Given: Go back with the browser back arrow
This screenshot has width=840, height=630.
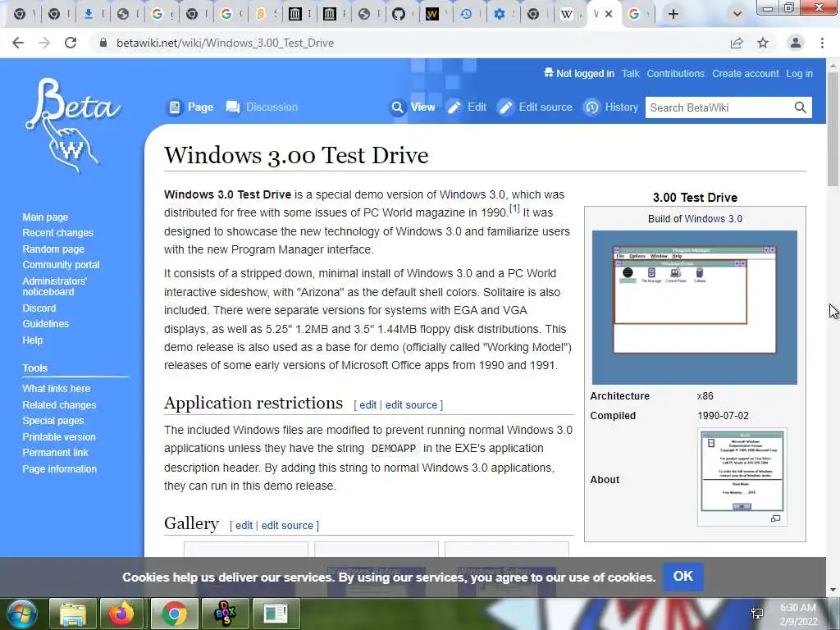Looking at the screenshot, I should point(18,43).
